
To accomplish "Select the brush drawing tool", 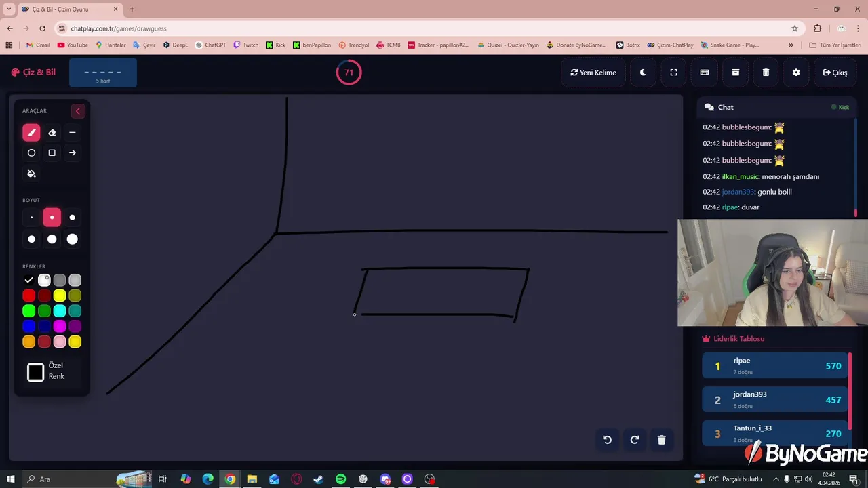I will coord(31,133).
